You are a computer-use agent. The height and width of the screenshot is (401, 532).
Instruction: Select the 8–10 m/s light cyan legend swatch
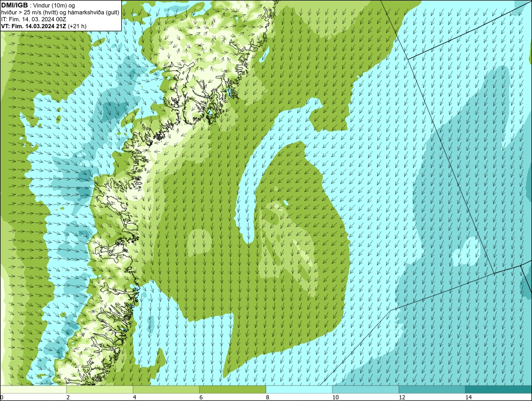[x=299, y=389]
